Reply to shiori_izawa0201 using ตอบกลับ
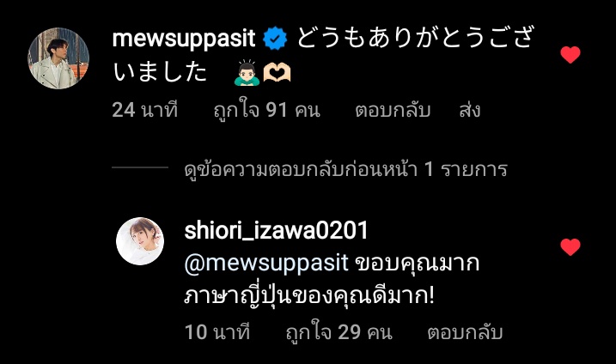Image resolution: width=616 pixels, height=364 pixels. click(x=465, y=332)
